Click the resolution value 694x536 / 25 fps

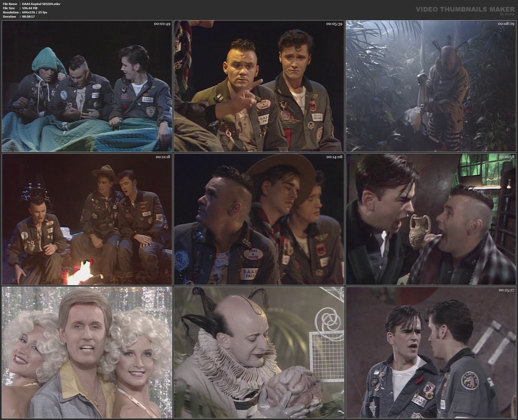point(35,12)
